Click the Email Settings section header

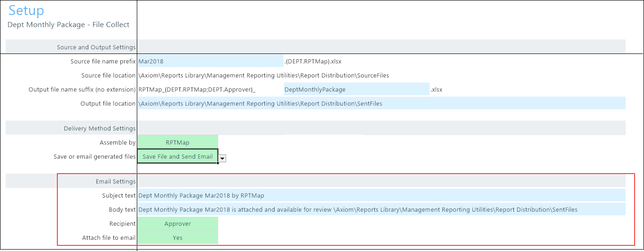point(116,182)
